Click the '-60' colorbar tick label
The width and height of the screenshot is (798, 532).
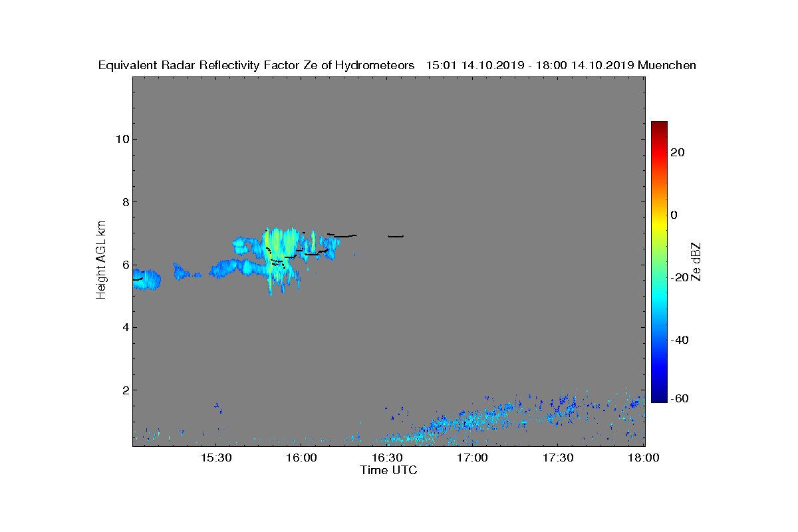(681, 398)
